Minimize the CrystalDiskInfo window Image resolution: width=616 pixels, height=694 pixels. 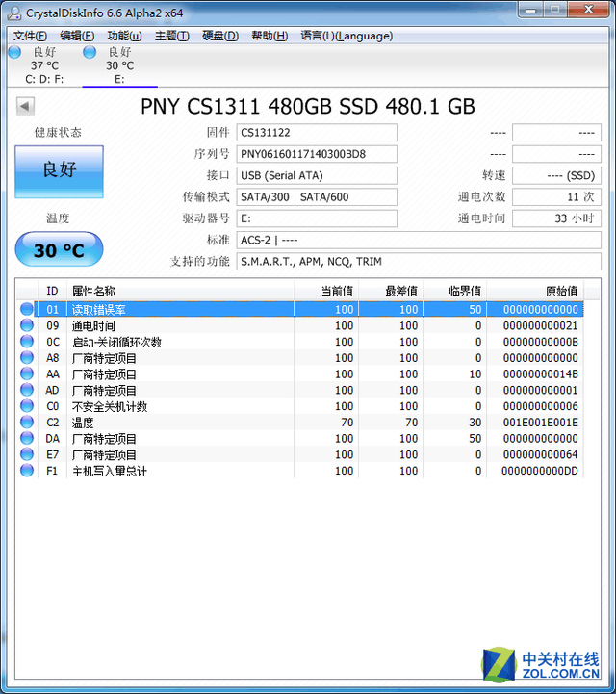[x=530, y=10]
